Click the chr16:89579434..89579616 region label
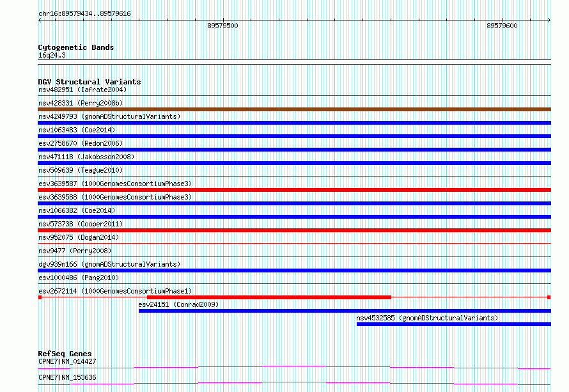 (84, 14)
